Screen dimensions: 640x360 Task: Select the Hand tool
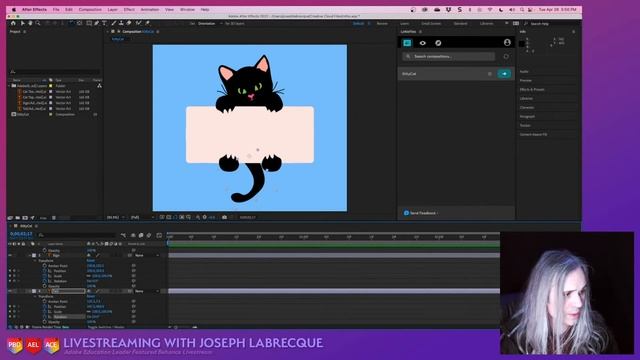(30, 23)
